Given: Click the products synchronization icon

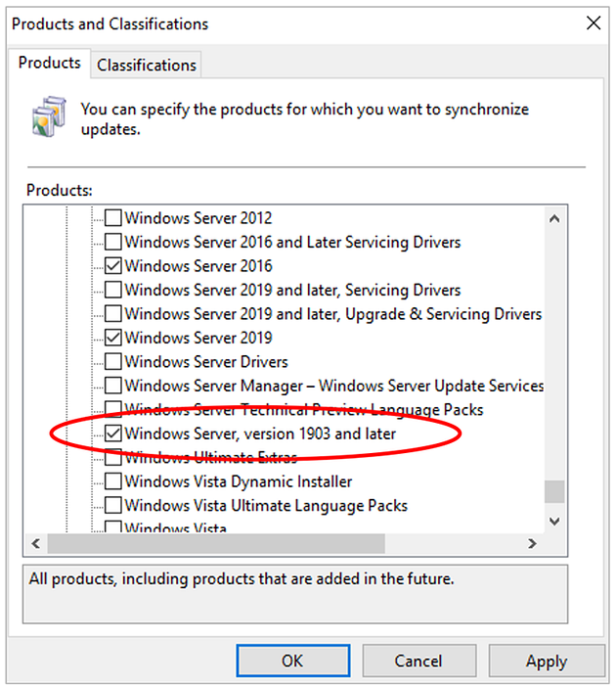Looking at the screenshot, I should pyautogui.click(x=50, y=120).
